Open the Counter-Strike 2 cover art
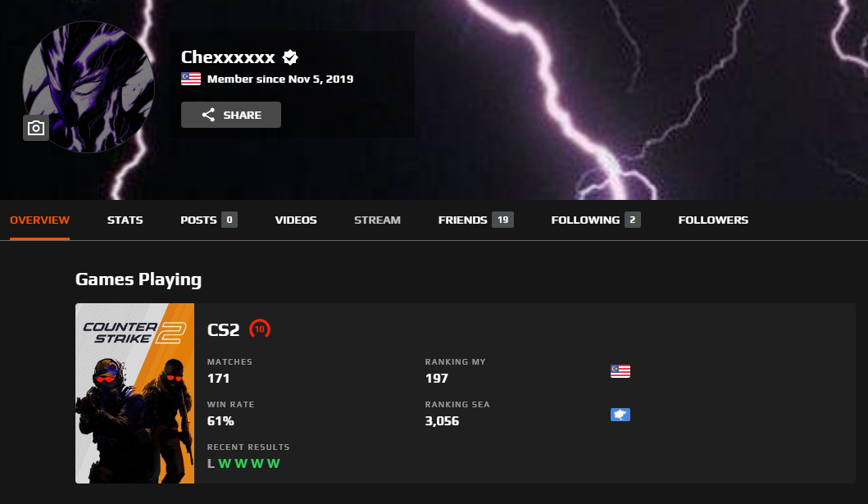868x504 pixels. click(x=134, y=393)
